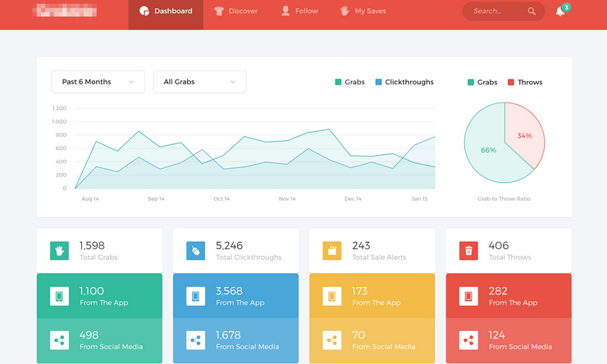The height and width of the screenshot is (364, 607).
Task: Click the Dashboard pie chart icon
Action: pos(144,11)
